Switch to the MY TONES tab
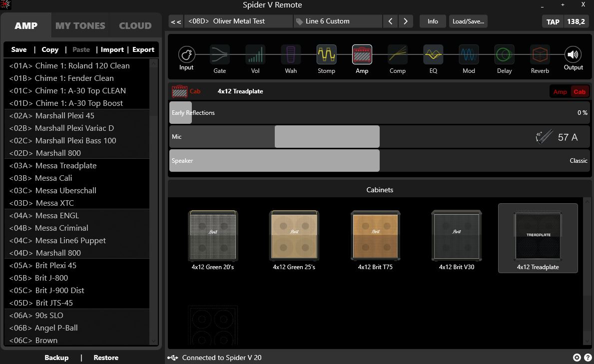The width and height of the screenshot is (594, 364). click(x=80, y=25)
